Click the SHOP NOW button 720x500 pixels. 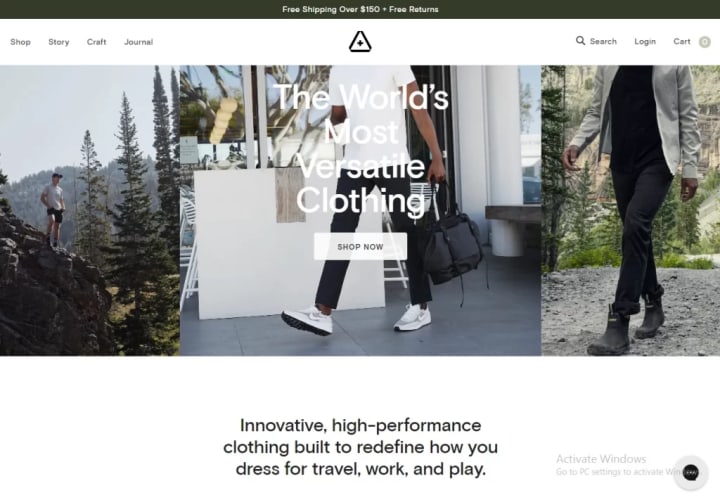point(360,247)
